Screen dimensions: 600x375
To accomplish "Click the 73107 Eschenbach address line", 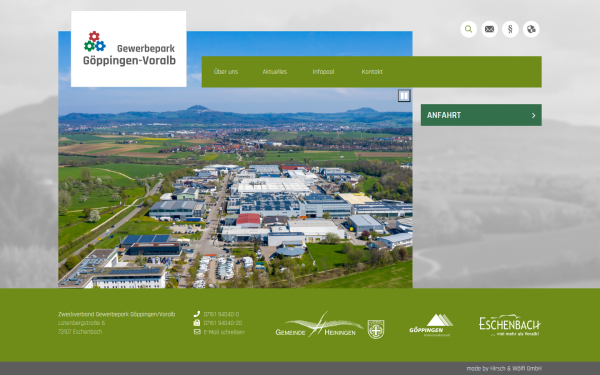I will click(x=80, y=332).
